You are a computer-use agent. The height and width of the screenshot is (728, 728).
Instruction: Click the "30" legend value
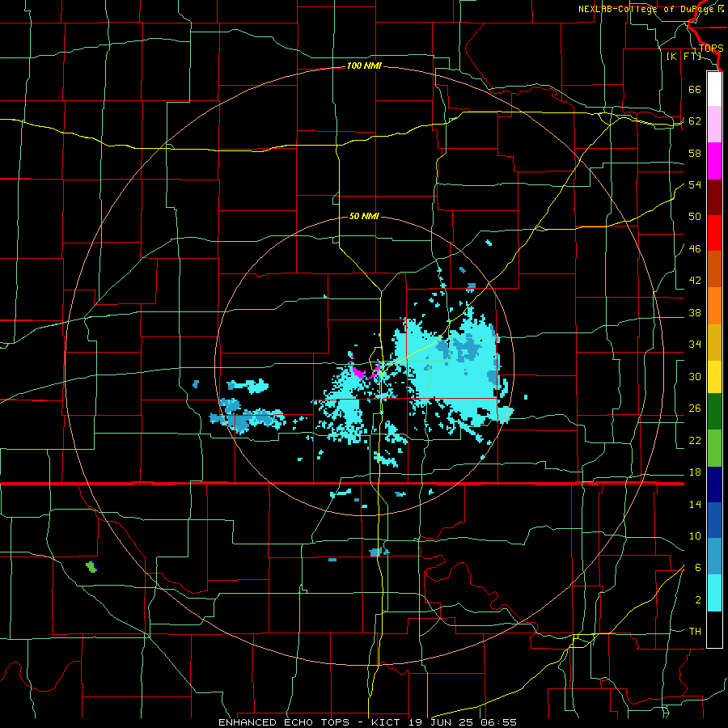click(695, 376)
